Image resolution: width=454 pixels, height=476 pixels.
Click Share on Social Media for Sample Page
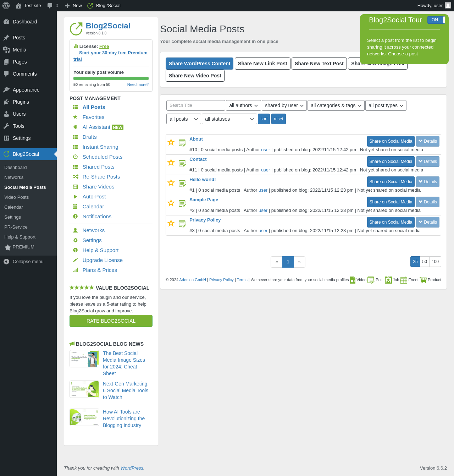tap(391, 202)
